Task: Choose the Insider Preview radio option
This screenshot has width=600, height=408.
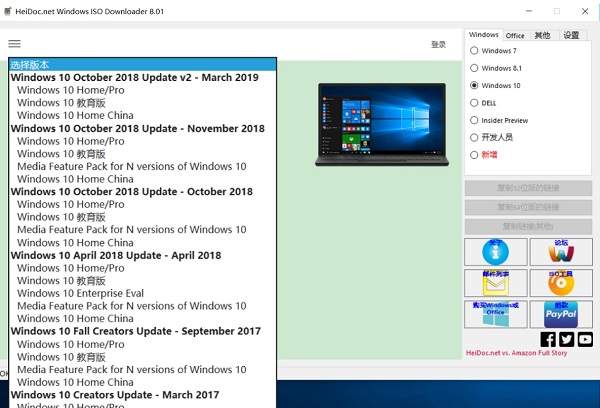Action: click(x=474, y=120)
